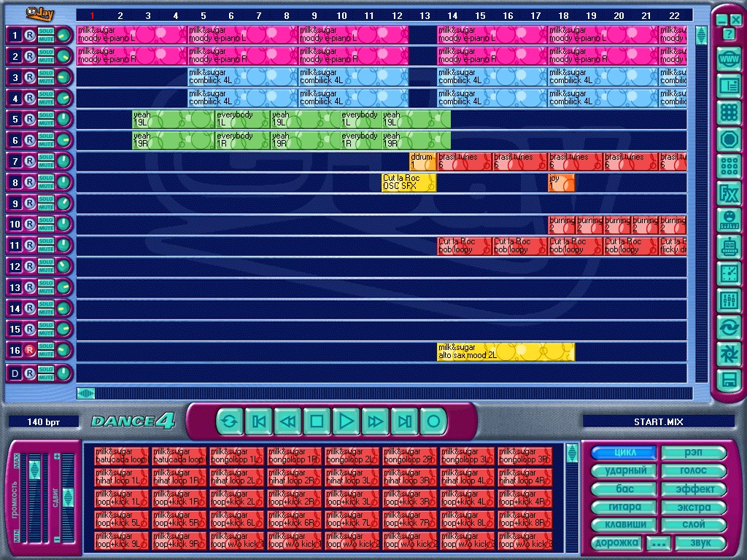Solo track 5

[x=46, y=114]
